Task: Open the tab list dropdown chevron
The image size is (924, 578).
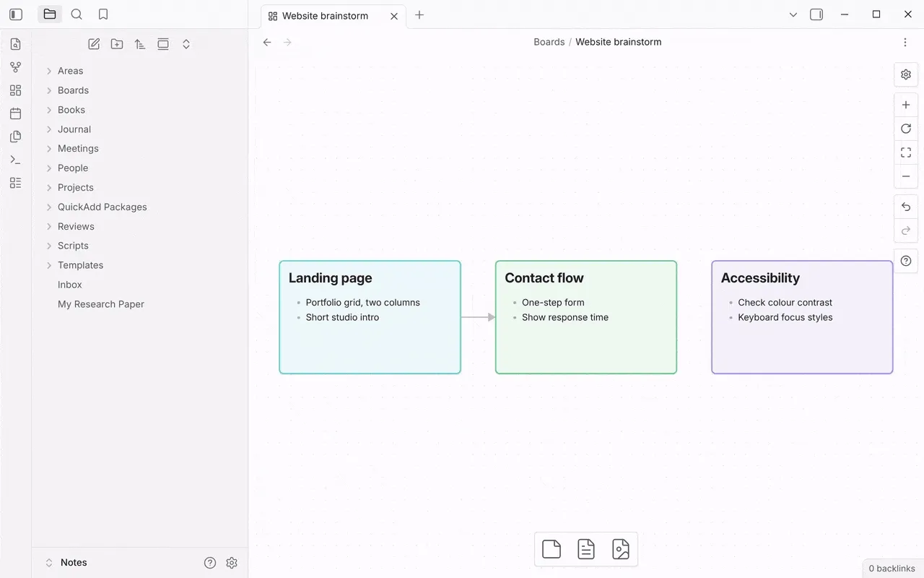Action: (793, 14)
